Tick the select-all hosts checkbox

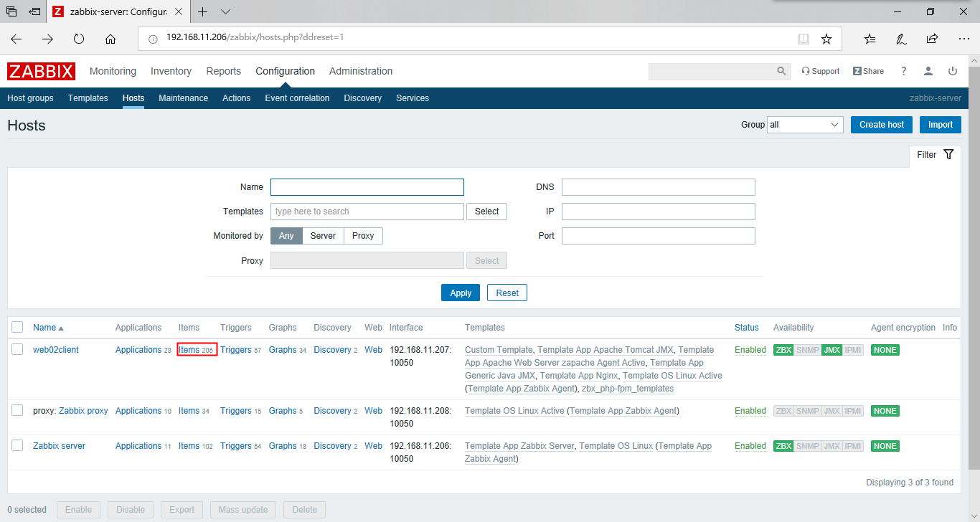(17, 328)
